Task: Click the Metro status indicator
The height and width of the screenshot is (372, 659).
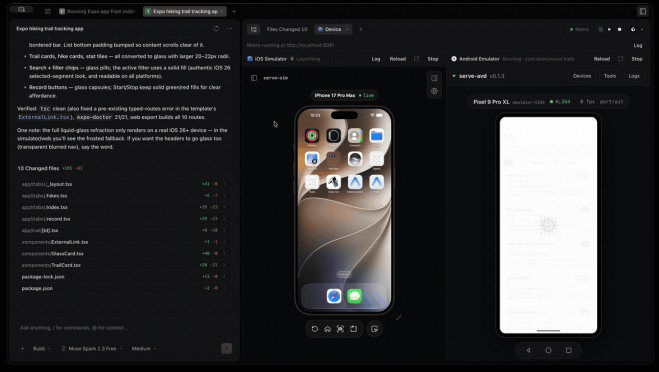Action: (x=579, y=29)
